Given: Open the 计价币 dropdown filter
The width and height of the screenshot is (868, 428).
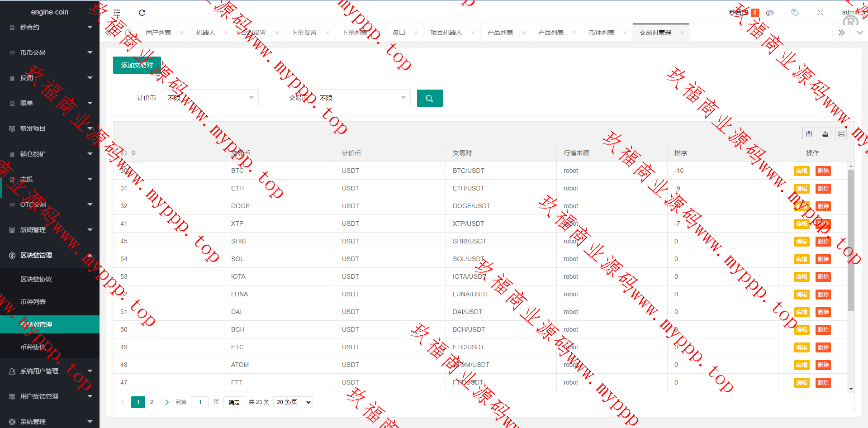Looking at the screenshot, I should tap(210, 98).
